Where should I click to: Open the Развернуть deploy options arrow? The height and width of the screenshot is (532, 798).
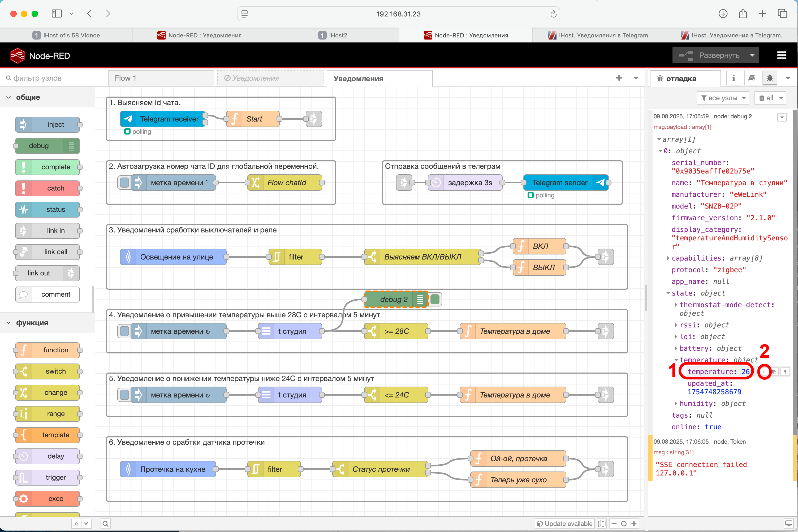(752, 55)
